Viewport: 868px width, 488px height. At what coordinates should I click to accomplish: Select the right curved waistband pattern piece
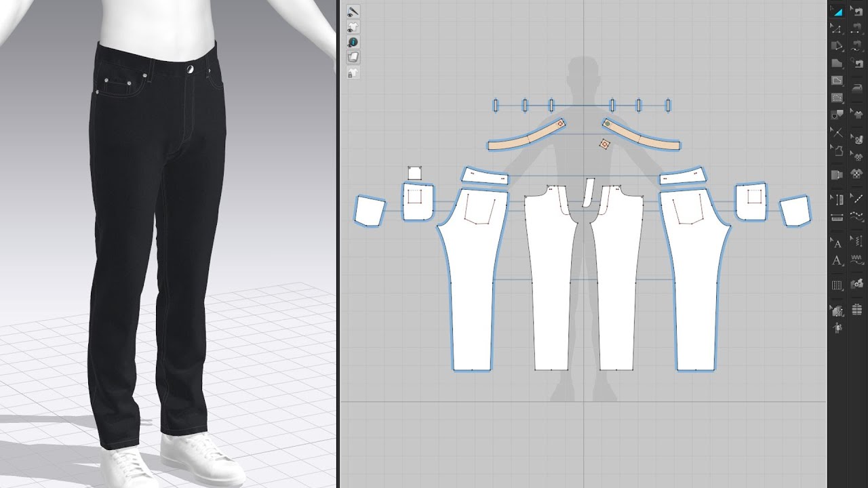[x=641, y=134]
